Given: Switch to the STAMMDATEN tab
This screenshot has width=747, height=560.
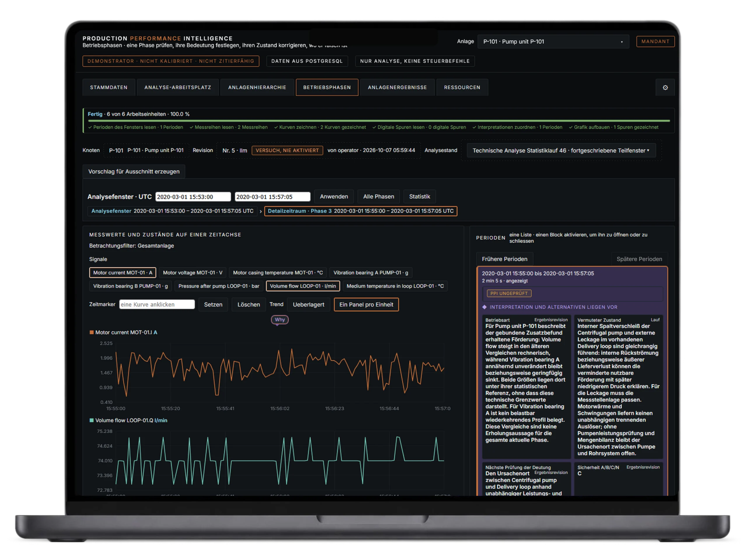Looking at the screenshot, I should [x=109, y=87].
